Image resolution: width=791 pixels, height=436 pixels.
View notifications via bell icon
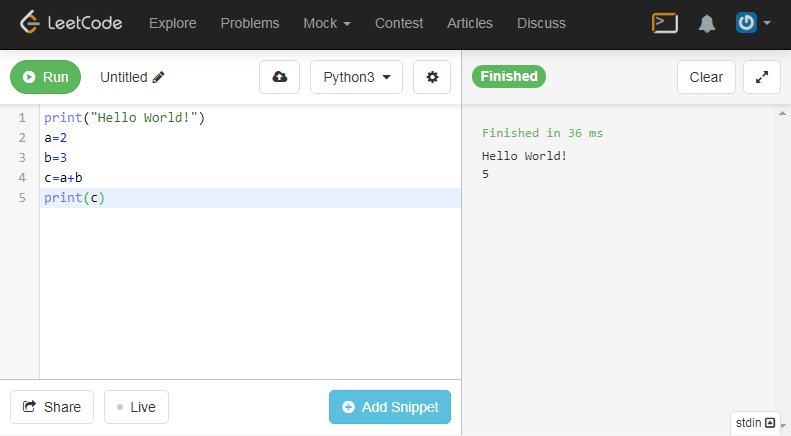[x=707, y=24]
